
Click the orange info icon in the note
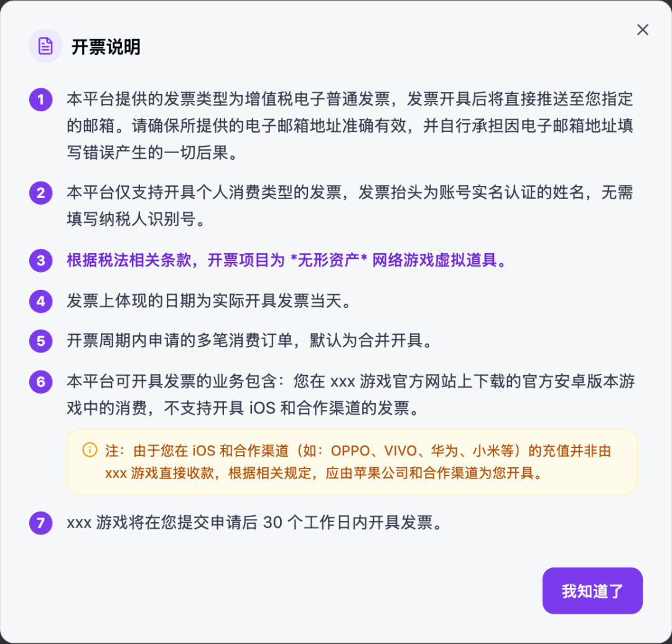coord(90,450)
